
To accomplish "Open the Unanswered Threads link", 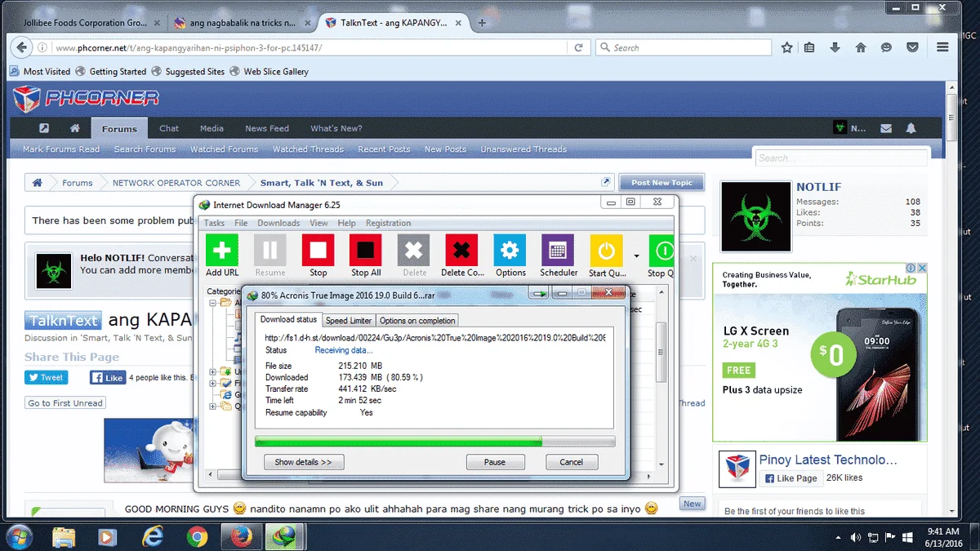I will click(523, 149).
